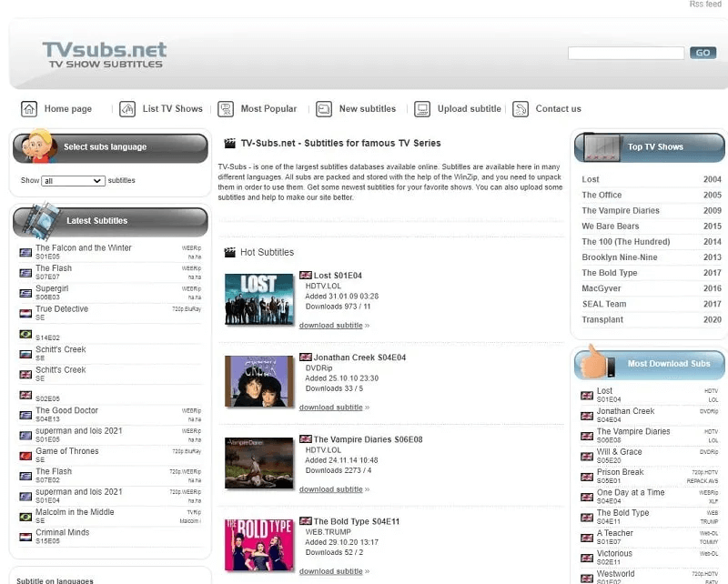Screen dimensions: 728x584
Task: Click the flag icon next to True Detective
Action: (x=25, y=313)
